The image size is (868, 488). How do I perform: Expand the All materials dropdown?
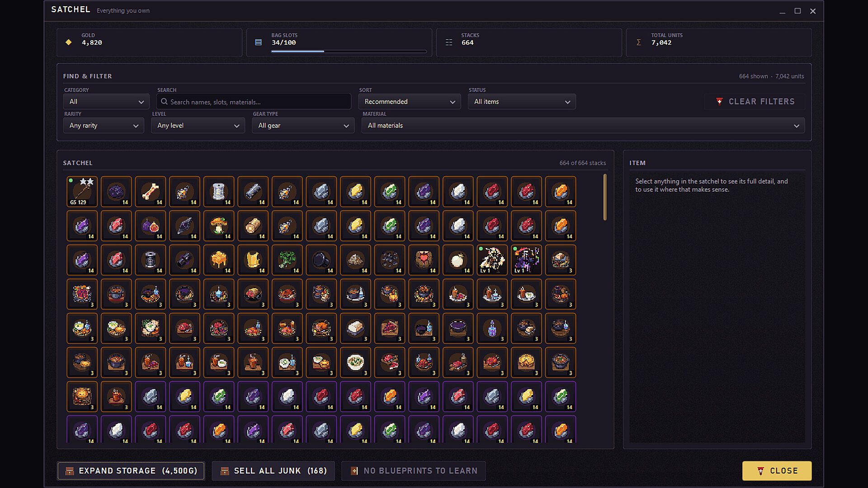point(583,126)
